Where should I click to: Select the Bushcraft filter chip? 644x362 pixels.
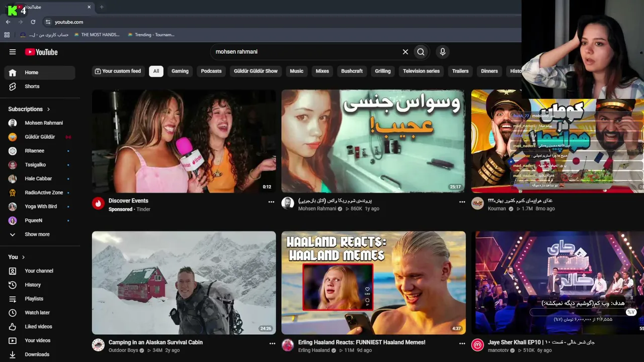click(352, 71)
